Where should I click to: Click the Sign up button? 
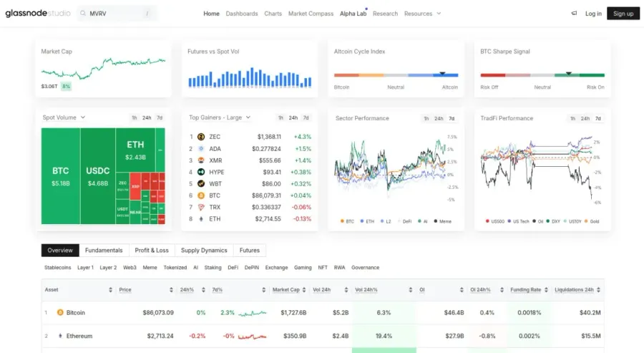(x=623, y=14)
